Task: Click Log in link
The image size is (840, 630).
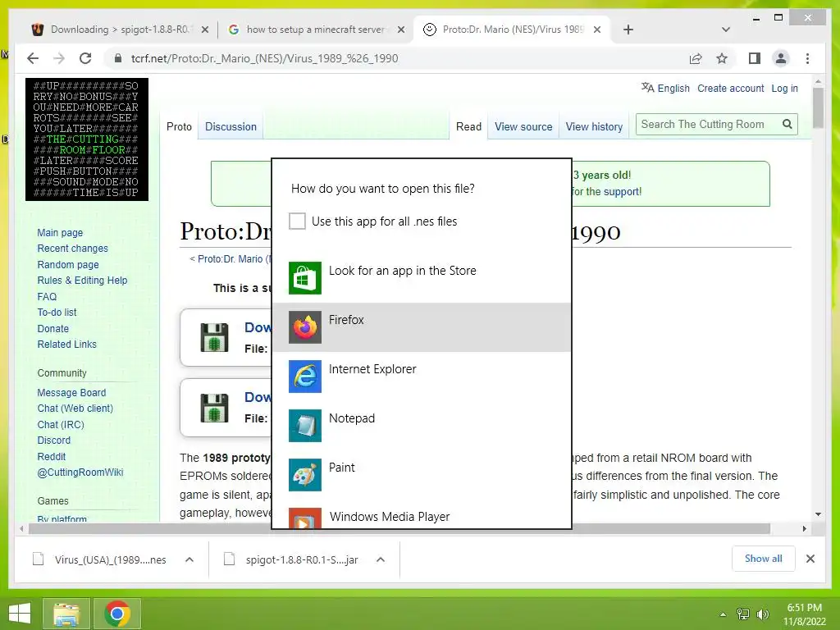Action: pos(784,88)
